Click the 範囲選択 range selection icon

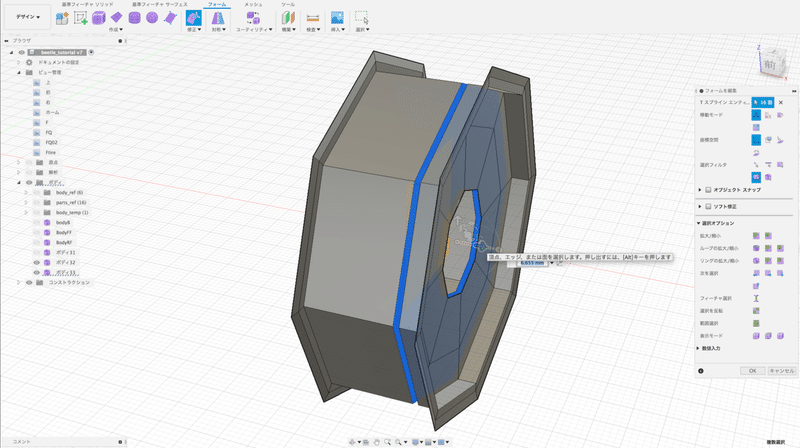(x=756, y=323)
